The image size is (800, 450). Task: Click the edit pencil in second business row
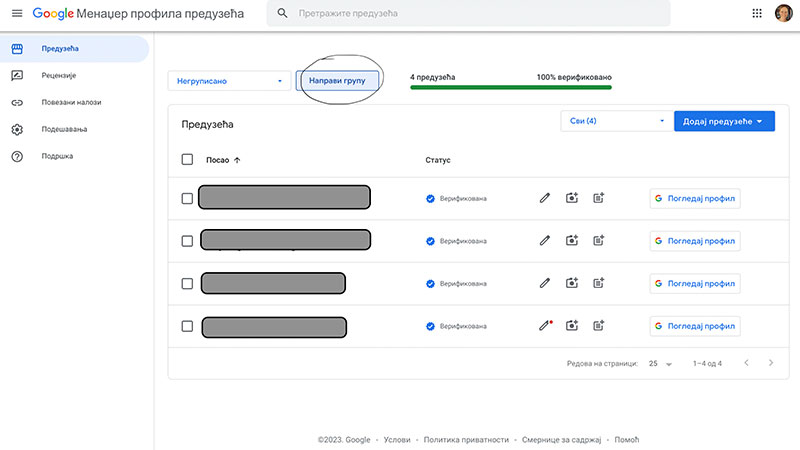(x=545, y=240)
